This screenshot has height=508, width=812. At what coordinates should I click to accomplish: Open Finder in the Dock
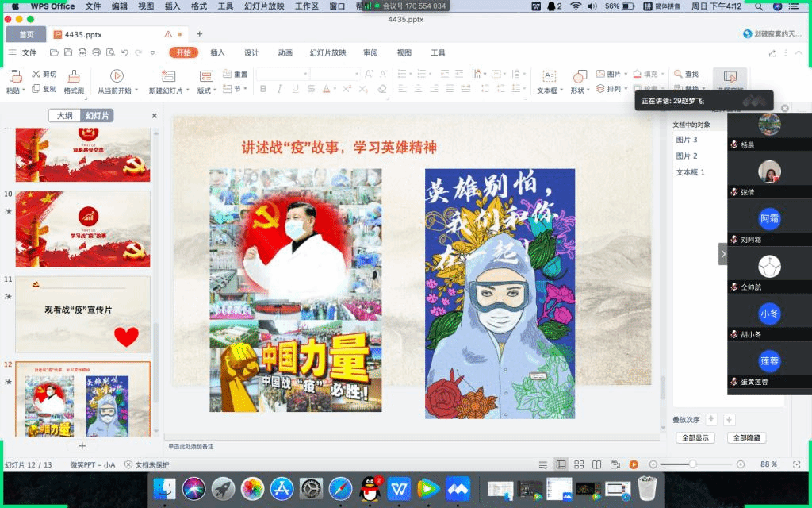(164, 489)
